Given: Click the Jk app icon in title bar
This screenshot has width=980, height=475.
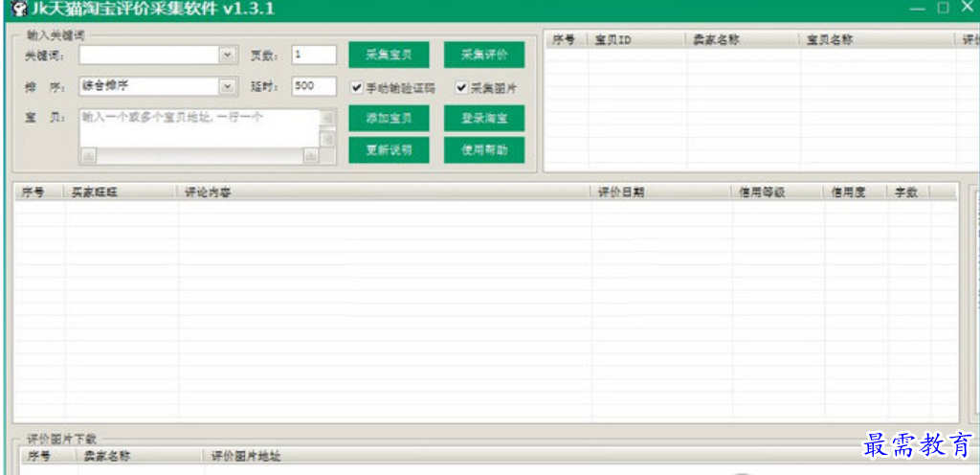Looking at the screenshot, I should pyautogui.click(x=19, y=10).
